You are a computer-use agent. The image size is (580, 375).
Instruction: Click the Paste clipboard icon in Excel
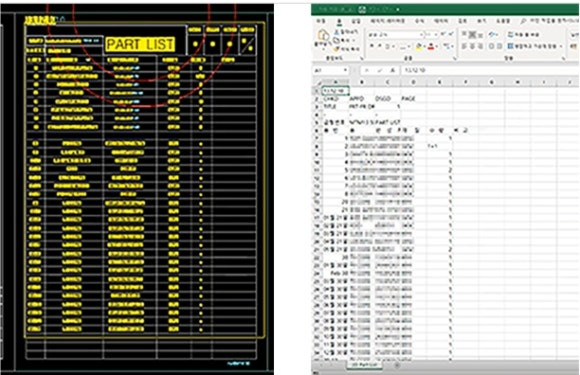tap(324, 35)
